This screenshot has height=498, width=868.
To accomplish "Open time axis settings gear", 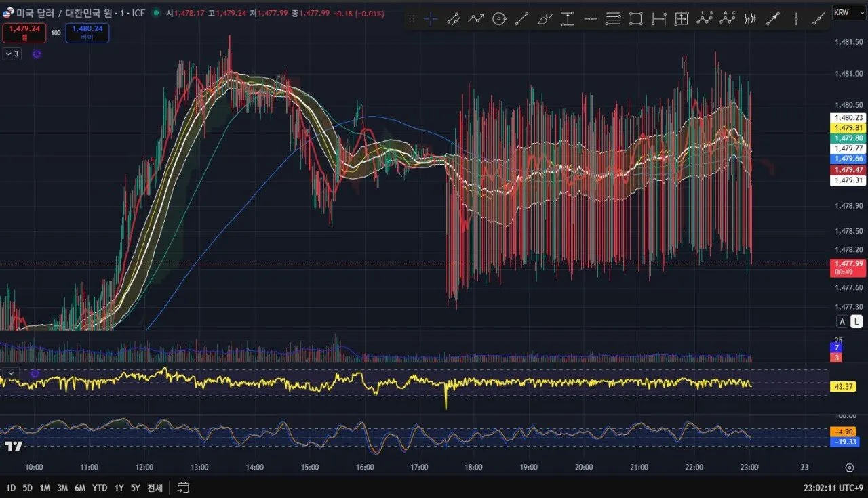I will (x=849, y=468).
